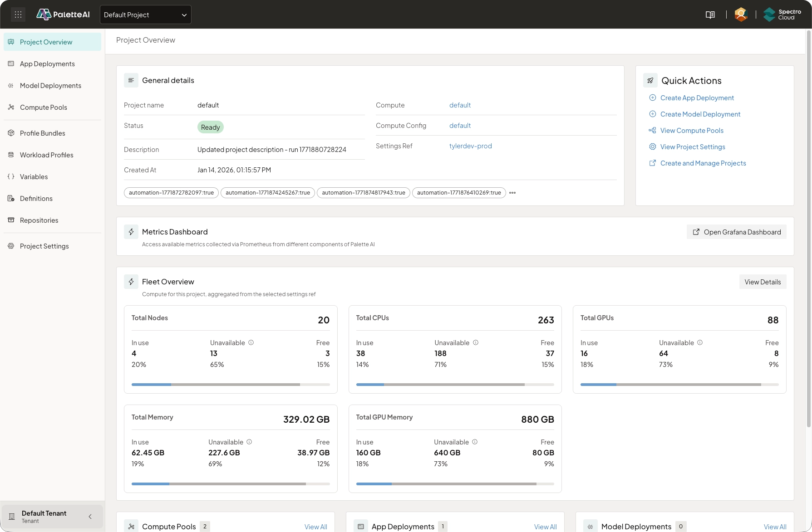
Task: Collapse sidebar with Default Tenant chevron
Action: [x=90, y=517]
